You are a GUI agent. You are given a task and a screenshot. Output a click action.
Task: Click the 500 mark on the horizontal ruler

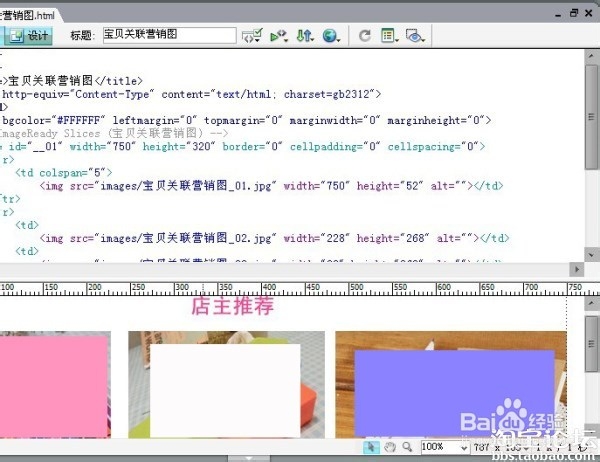[x=356, y=287]
